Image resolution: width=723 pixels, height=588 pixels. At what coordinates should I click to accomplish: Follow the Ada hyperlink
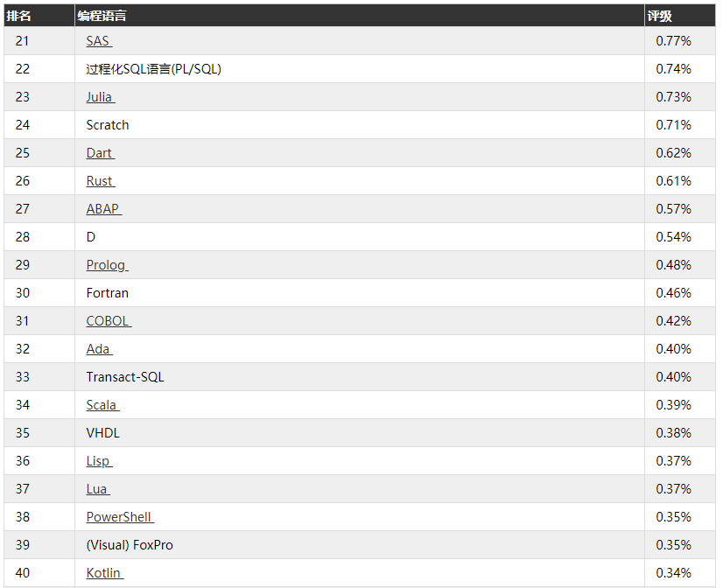pyautogui.click(x=98, y=349)
